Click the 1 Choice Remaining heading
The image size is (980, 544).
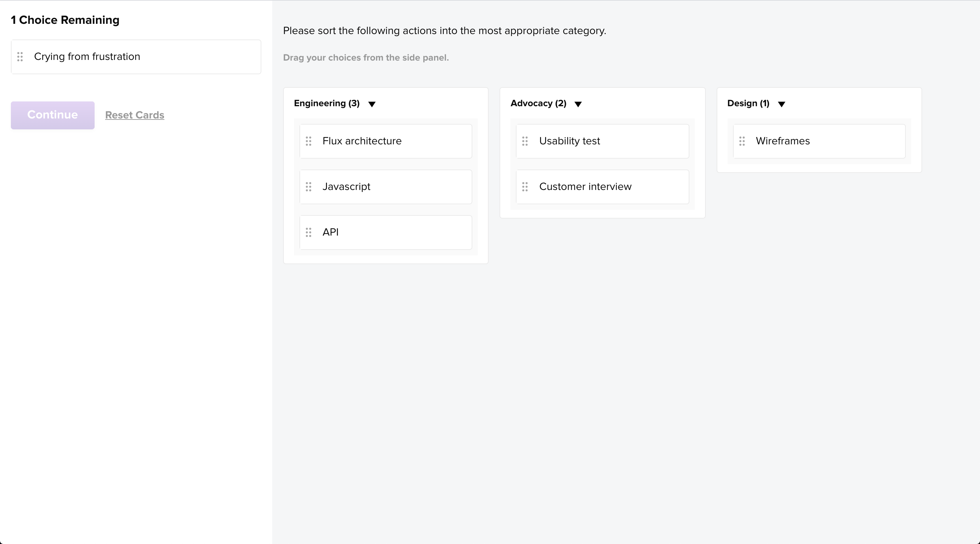(x=65, y=20)
